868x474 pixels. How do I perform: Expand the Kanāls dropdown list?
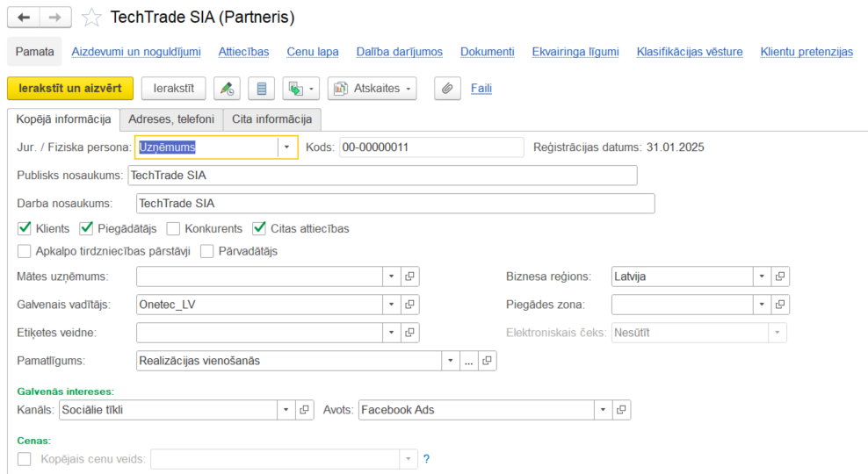click(x=286, y=410)
